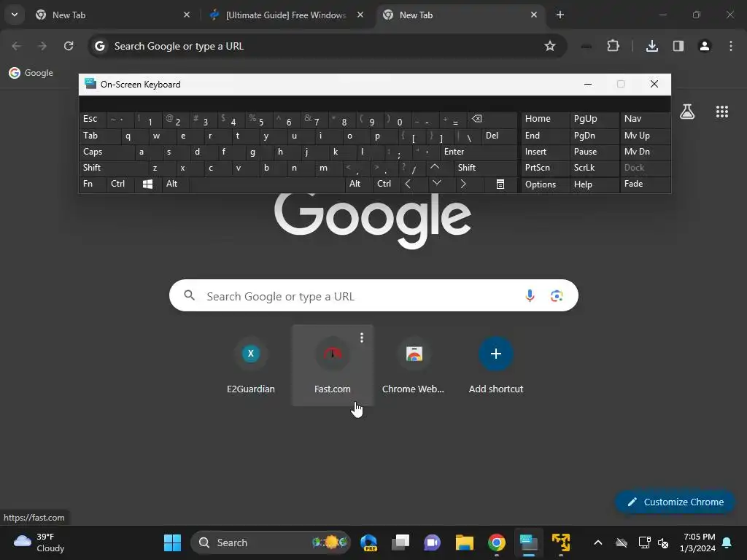Open the weather widget showing 39°F Cloudy
The height and width of the screenshot is (560, 747).
(39, 542)
